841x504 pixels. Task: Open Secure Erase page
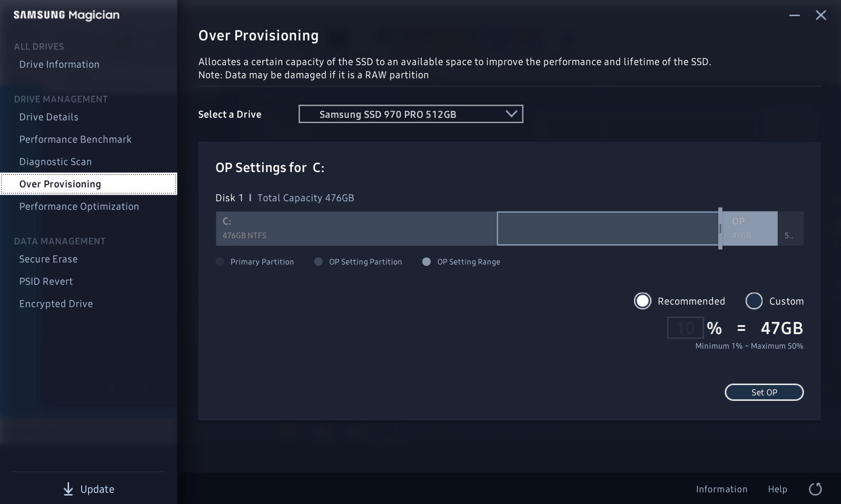48,259
